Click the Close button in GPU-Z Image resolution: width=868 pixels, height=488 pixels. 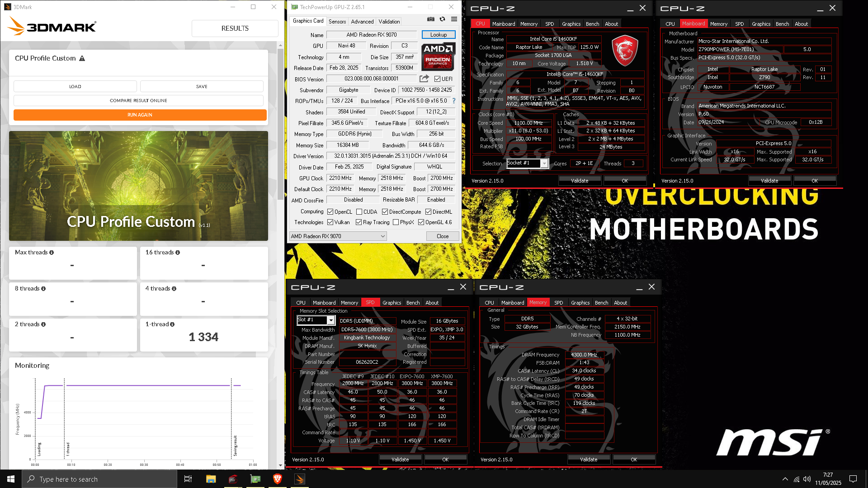443,236
